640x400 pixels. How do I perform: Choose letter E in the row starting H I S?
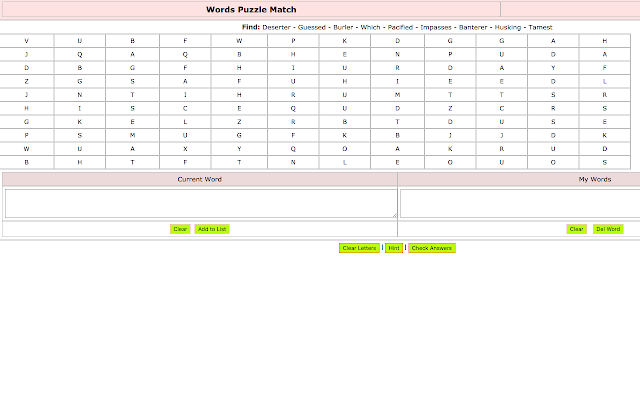[x=239, y=108]
